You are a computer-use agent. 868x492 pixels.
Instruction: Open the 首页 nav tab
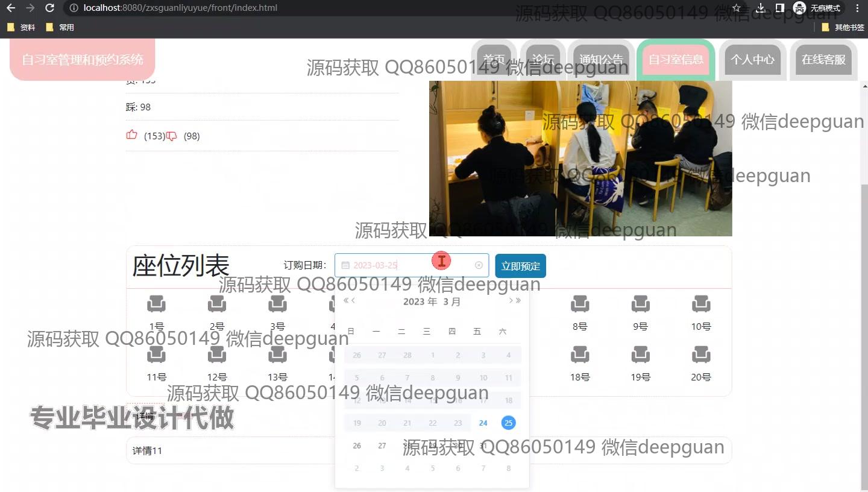click(x=494, y=60)
